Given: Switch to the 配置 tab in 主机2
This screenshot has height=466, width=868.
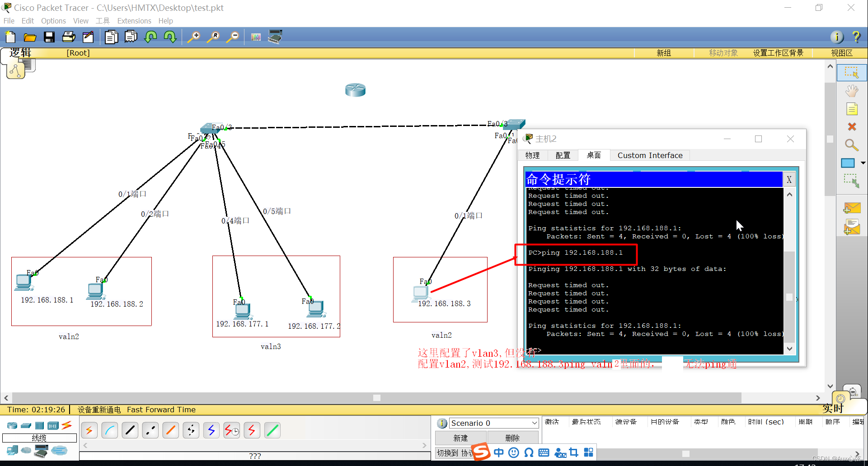Looking at the screenshot, I should click(x=563, y=155).
